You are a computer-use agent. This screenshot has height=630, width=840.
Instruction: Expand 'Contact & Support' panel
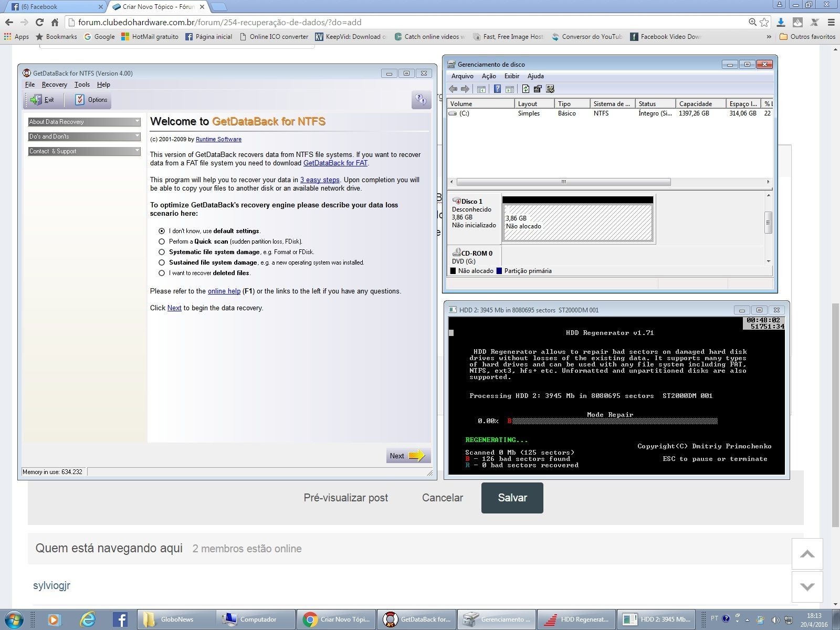(x=85, y=151)
